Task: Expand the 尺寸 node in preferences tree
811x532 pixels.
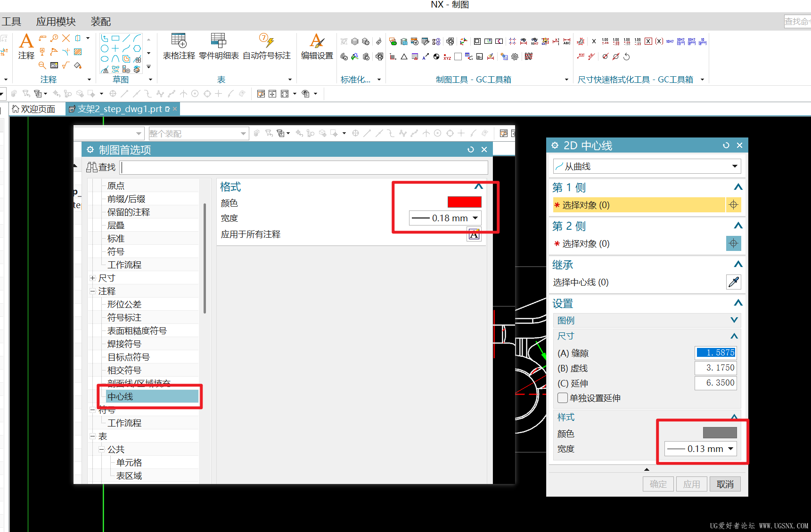Action: [93, 278]
